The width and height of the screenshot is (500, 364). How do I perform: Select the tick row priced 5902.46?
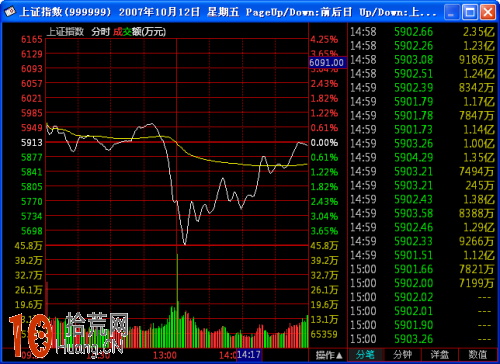pyautogui.click(x=422, y=228)
